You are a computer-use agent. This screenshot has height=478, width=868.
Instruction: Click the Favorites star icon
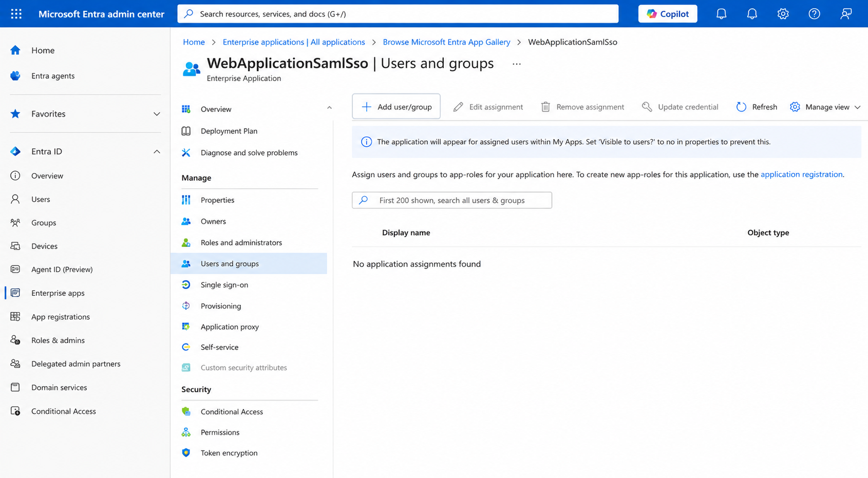click(15, 114)
